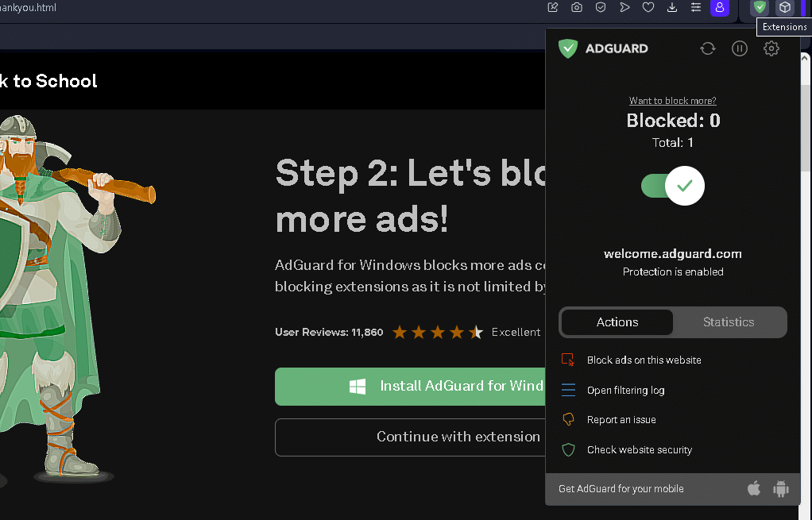Image resolution: width=812 pixels, height=520 pixels.
Task: Click the Want to block more link
Action: pyautogui.click(x=673, y=100)
